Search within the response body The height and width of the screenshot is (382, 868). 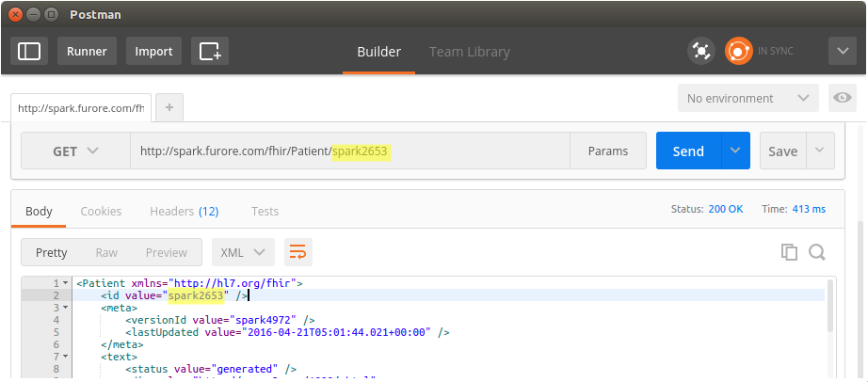(x=816, y=252)
